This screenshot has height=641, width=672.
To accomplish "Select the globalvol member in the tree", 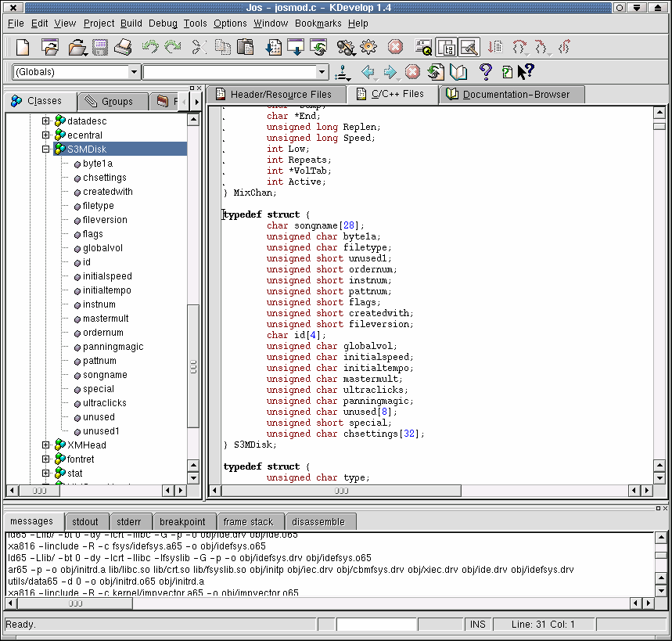I will 102,248.
